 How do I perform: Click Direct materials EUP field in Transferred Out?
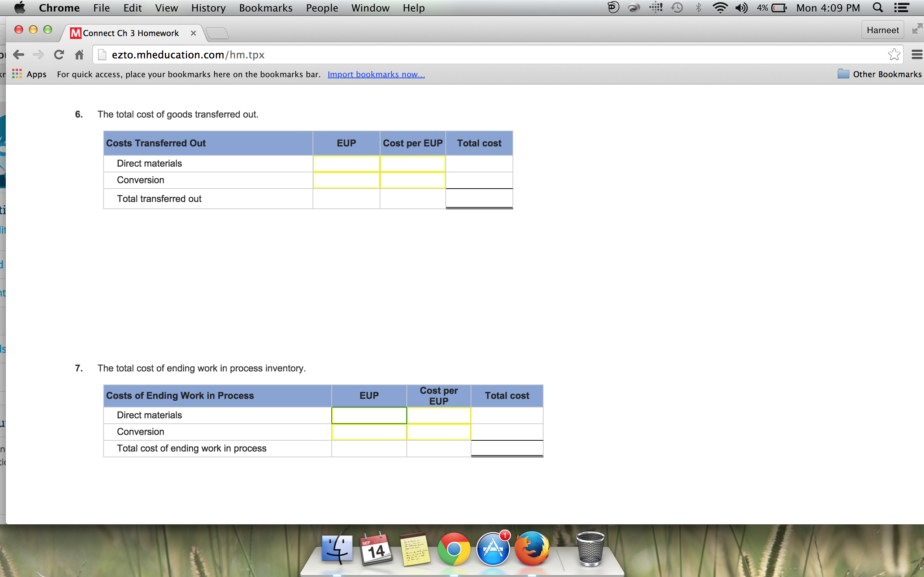click(x=346, y=164)
